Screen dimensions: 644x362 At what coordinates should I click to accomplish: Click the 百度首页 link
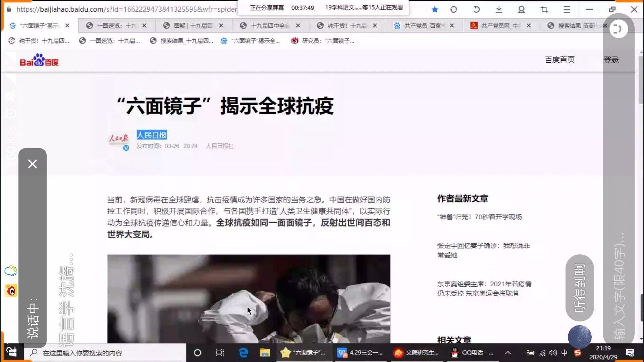tap(559, 60)
